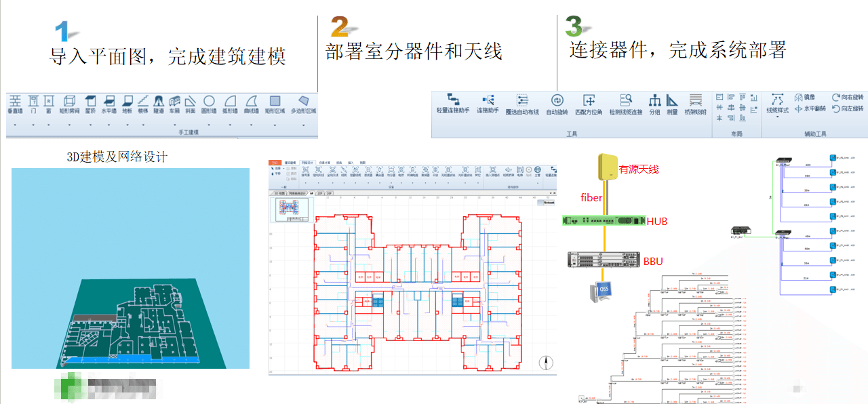Pick the 弧形墙 arc wall tool

tap(230, 105)
